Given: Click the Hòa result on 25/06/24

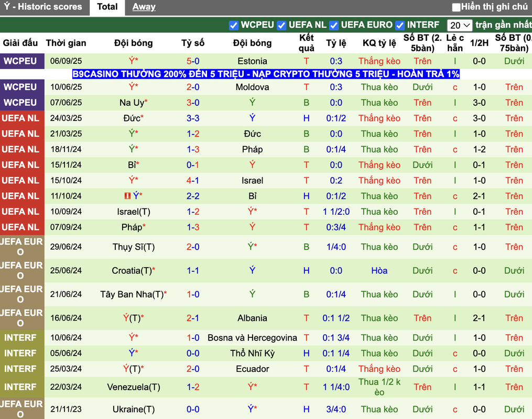Looking at the screenshot, I should (x=379, y=271).
